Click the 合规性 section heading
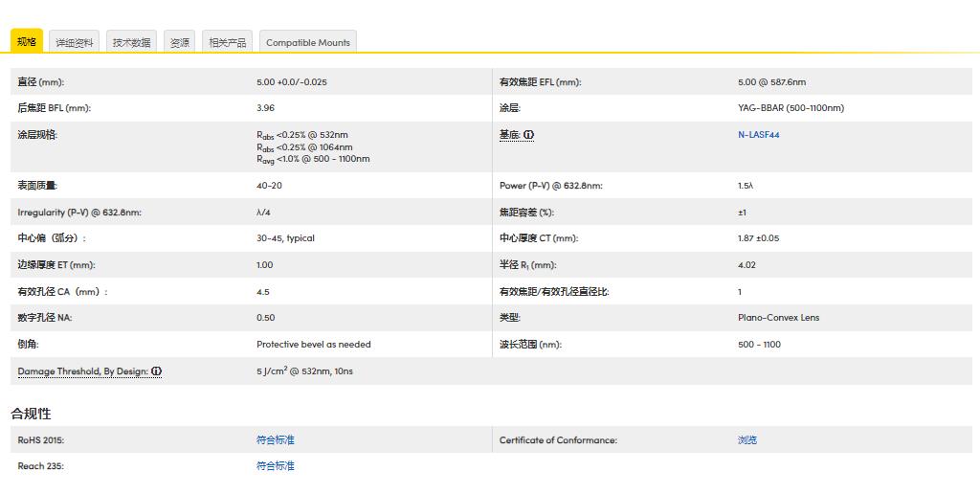The width and height of the screenshot is (980, 494). point(31,414)
